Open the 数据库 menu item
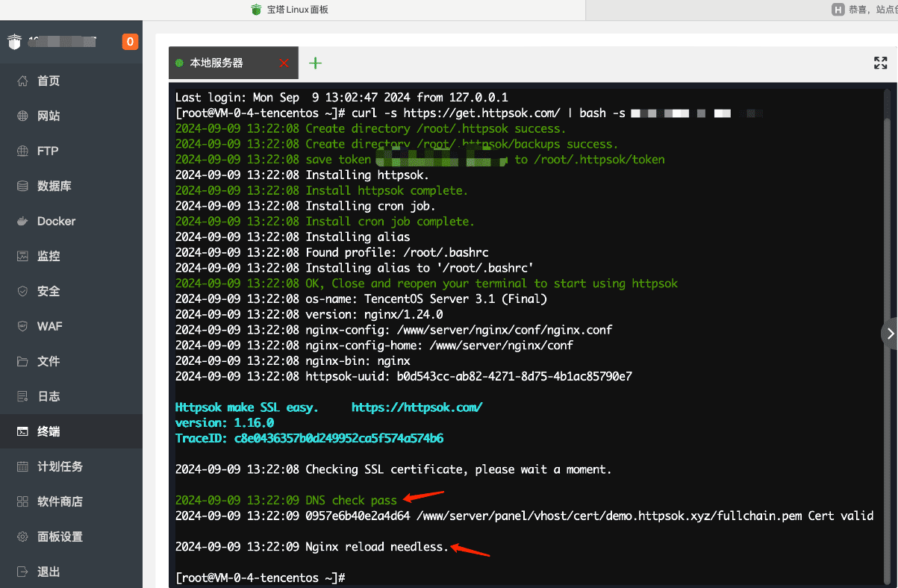 click(71, 186)
